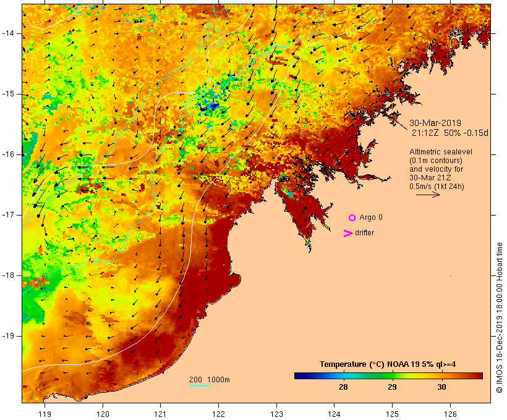Click the IMOS copyright timestamp text
Screen dimensions: 507x420
point(499,317)
